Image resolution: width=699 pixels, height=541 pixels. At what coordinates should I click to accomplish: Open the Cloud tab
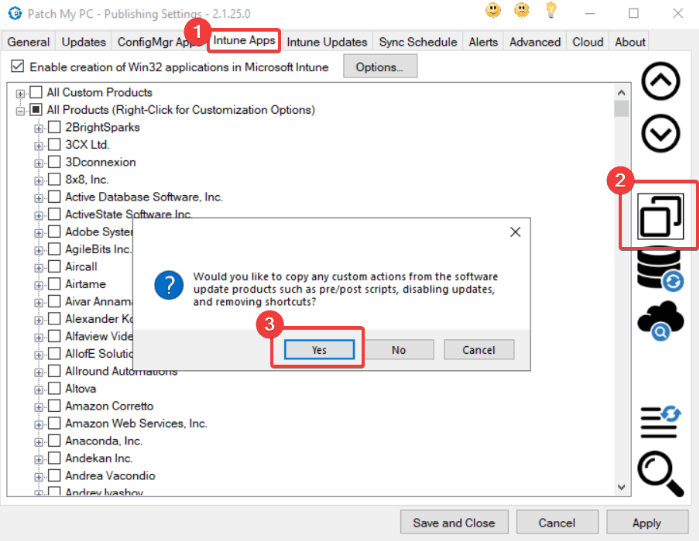(x=588, y=42)
